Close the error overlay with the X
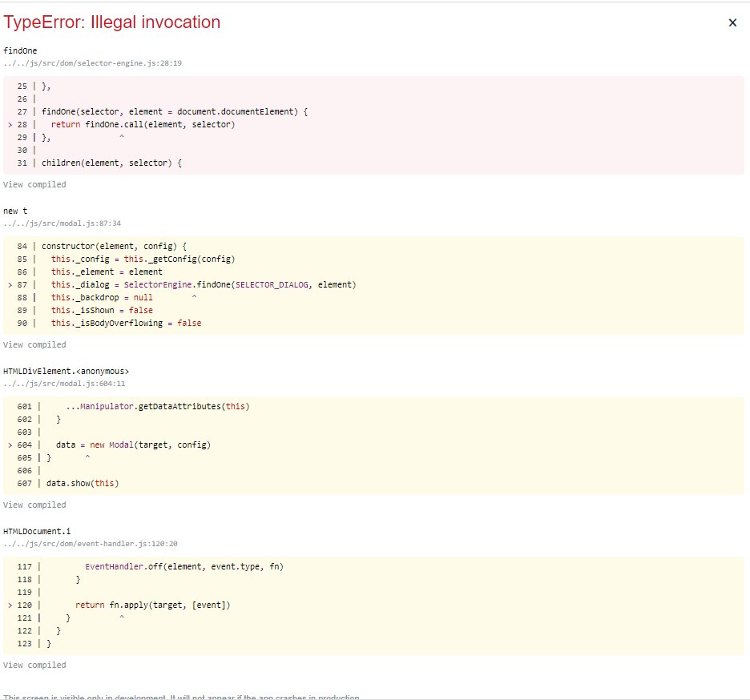 pos(732,23)
